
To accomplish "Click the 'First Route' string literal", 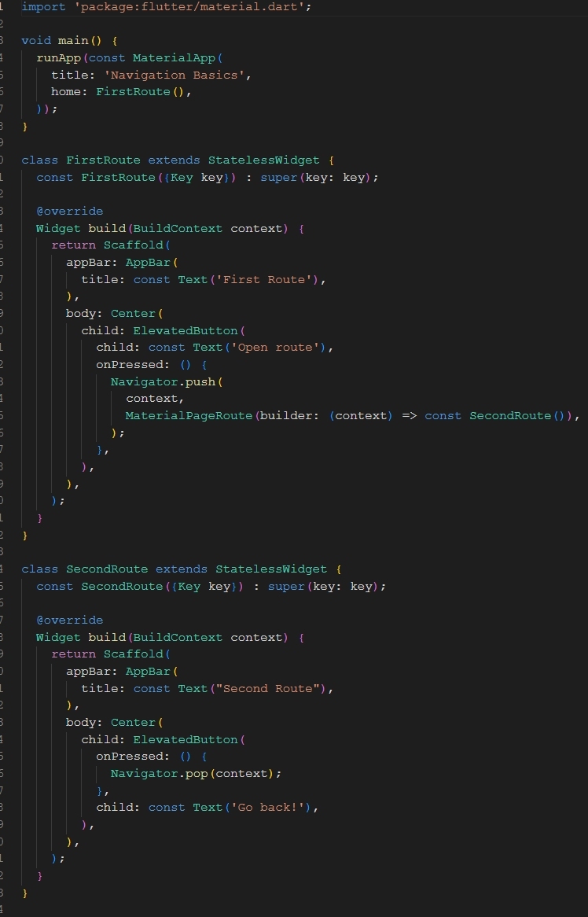I will [264, 279].
